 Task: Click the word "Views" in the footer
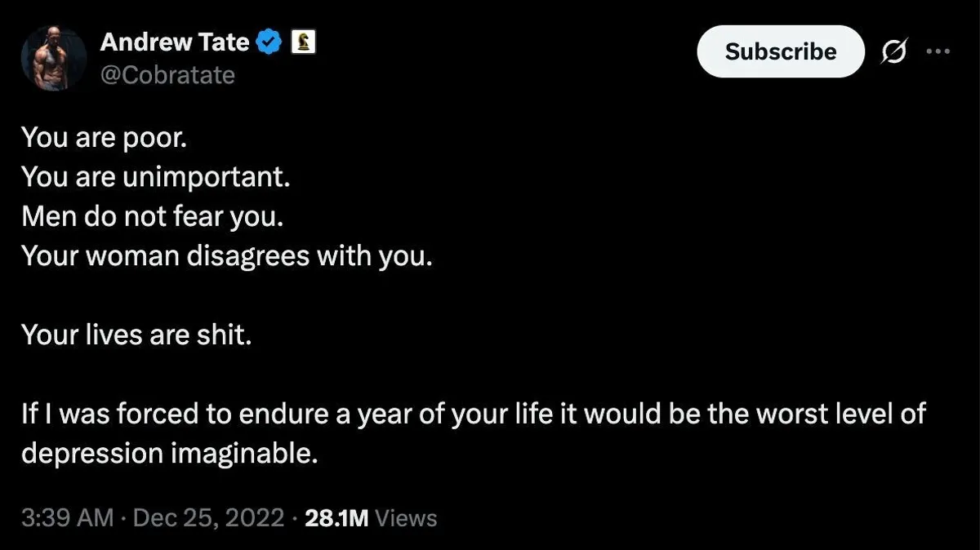[x=406, y=518]
